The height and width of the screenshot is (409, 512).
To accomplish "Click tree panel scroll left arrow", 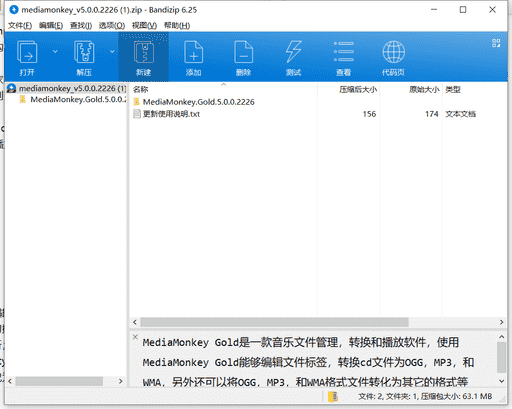I will pyautogui.click(x=10, y=381).
